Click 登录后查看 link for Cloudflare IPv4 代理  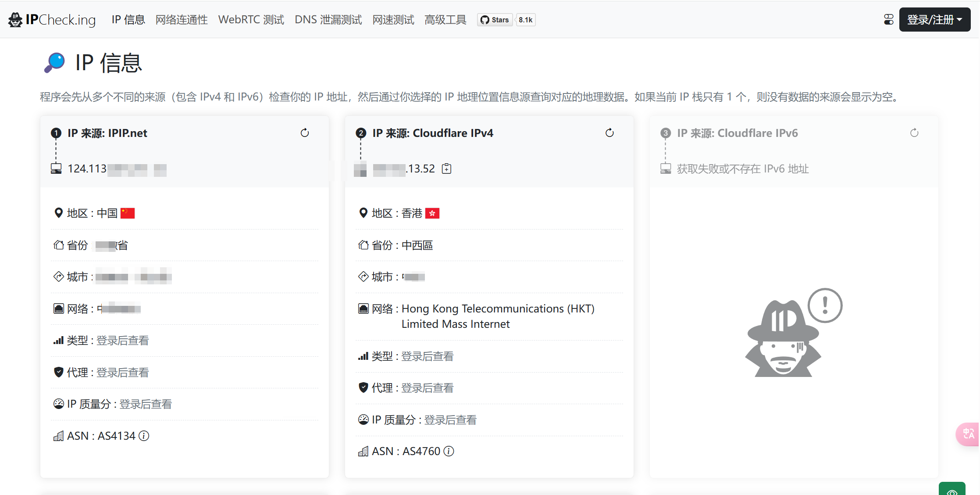[x=428, y=388]
